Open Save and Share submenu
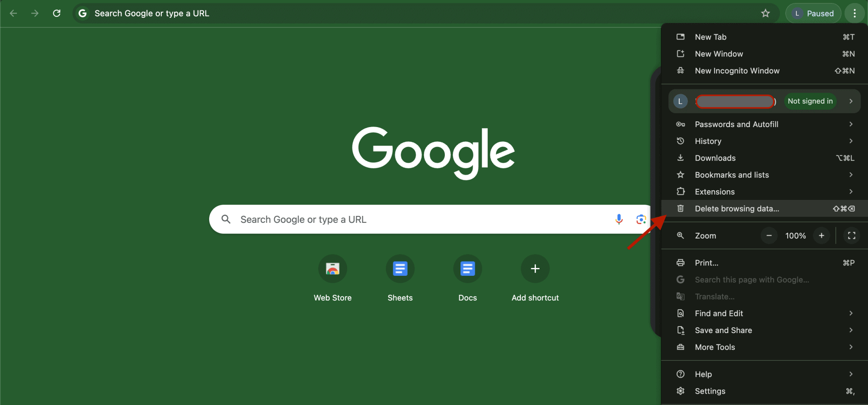The width and height of the screenshot is (868, 405). click(x=765, y=330)
